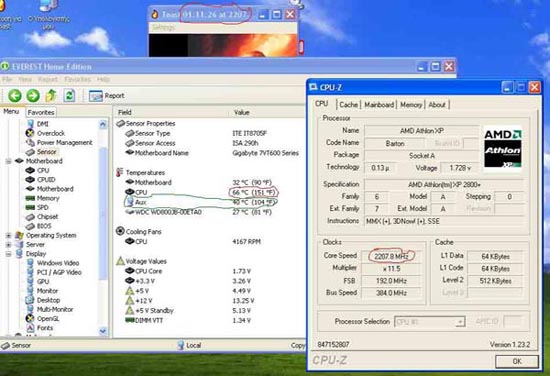
Task: Click the OpenGL icon in the tree
Action: point(30,318)
